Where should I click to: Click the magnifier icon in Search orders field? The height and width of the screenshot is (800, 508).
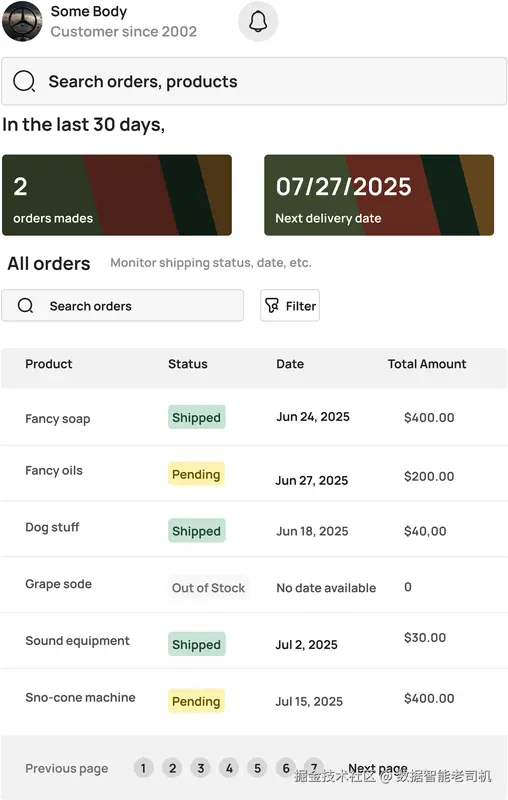pos(26,306)
